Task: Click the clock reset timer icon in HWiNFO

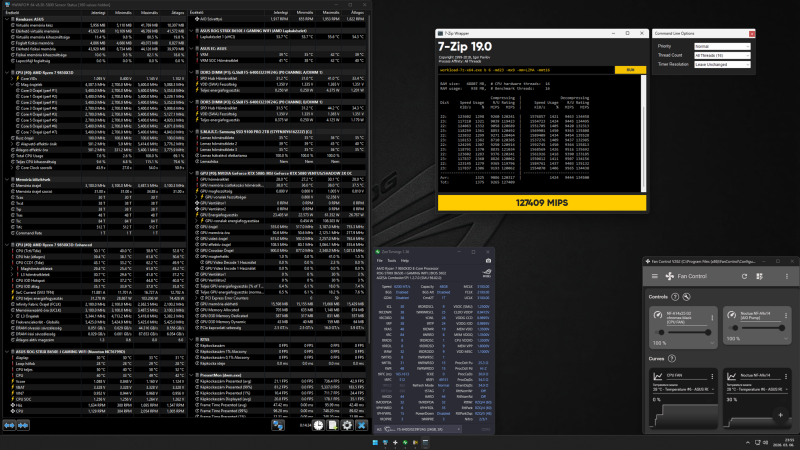Action: click(x=318, y=425)
